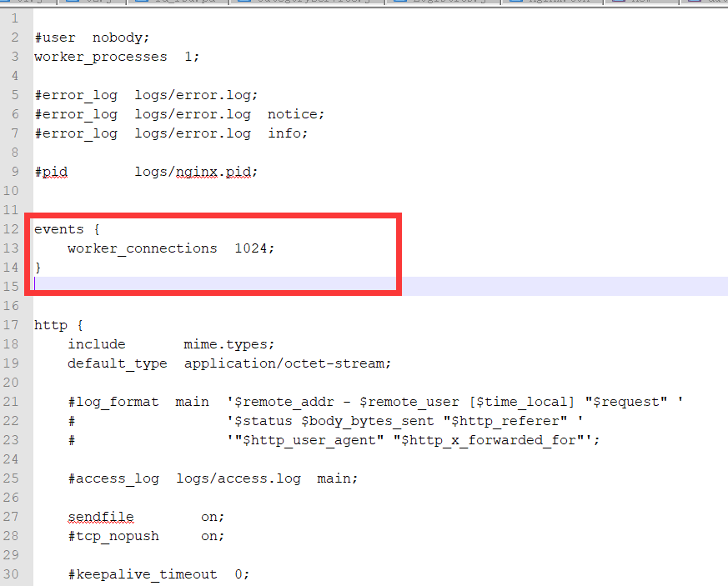728x586 pixels.
Task: Click the word 'info;' on line 7
Action: click(x=288, y=133)
